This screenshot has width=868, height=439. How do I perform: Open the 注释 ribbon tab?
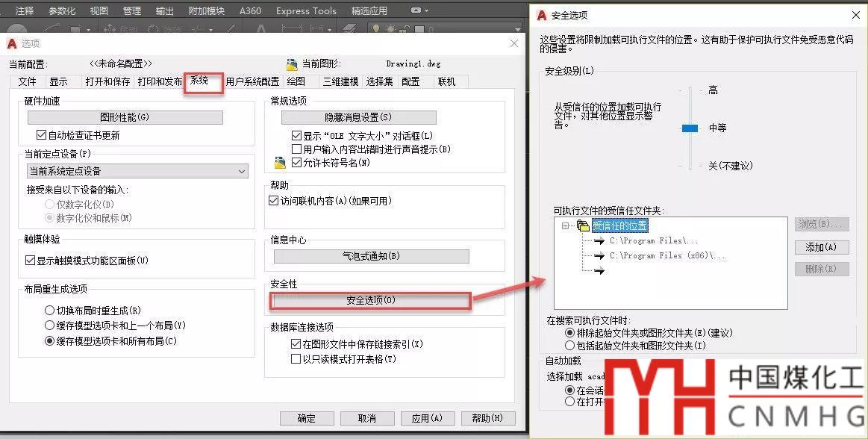pos(25,10)
